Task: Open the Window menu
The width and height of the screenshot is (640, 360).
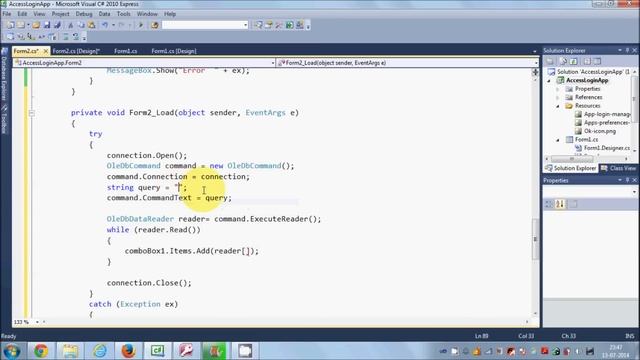Action: click(147, 14)
